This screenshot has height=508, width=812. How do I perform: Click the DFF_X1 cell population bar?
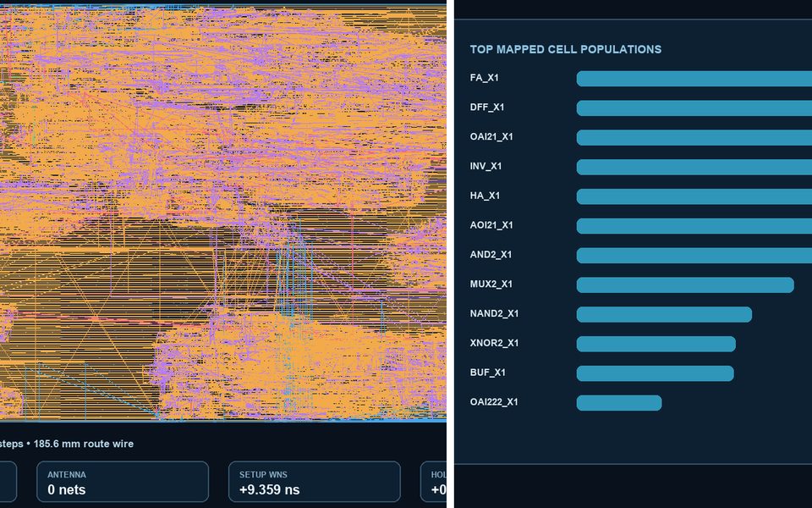point(694,108)
